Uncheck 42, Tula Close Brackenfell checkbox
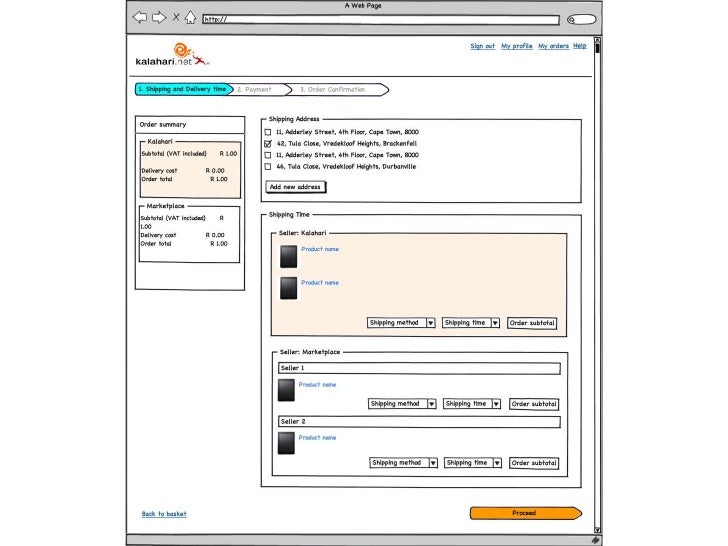Screen dimensions: 728x546 [268, 144]
